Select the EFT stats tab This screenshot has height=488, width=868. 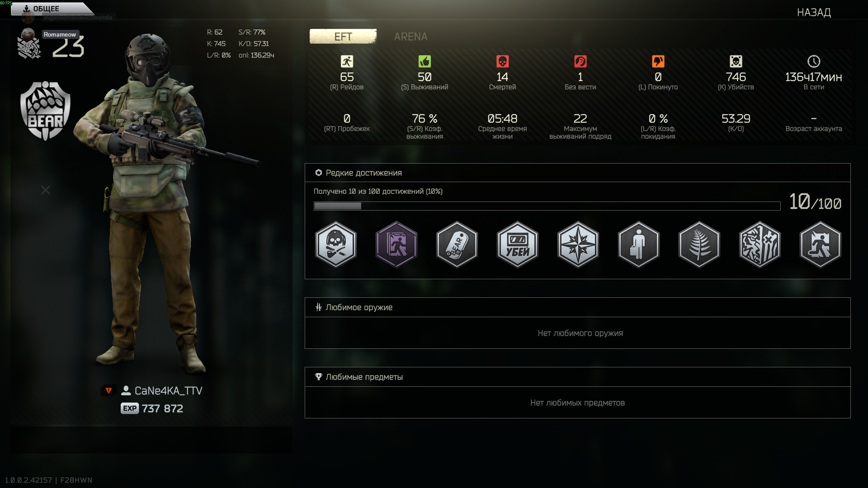click(343, 37)
